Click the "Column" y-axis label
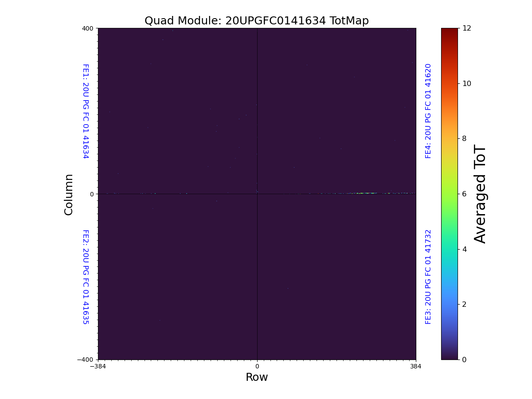This screenshot has height=399, width=532. [69, 194]
